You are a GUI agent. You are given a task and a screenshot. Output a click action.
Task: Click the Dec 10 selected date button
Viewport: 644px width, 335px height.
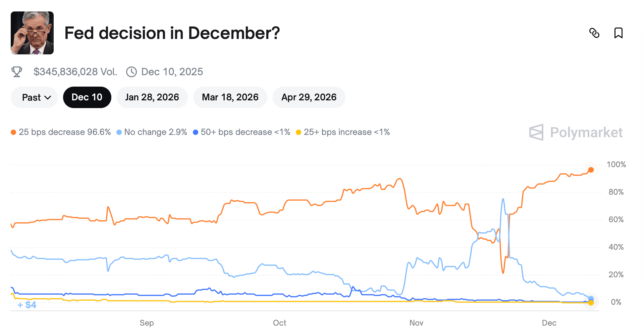pyautogui.click(x=87, y=97)
